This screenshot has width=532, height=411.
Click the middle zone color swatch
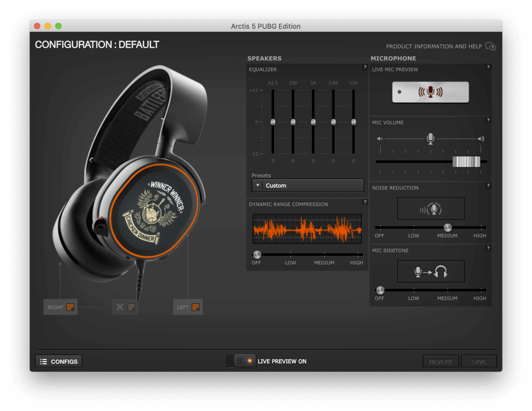pos(131,307)
